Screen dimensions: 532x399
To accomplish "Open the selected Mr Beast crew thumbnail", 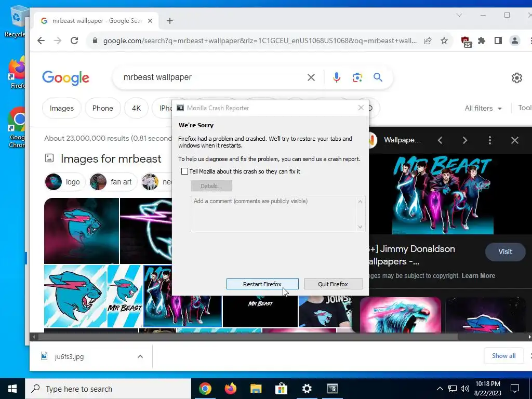I will coord(182,311).
